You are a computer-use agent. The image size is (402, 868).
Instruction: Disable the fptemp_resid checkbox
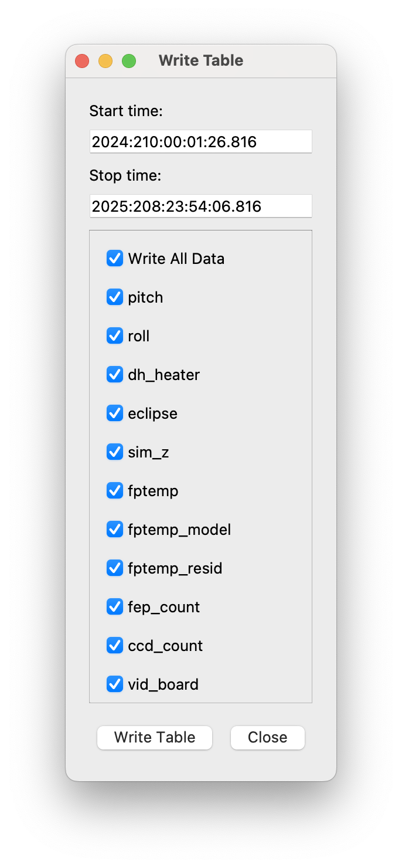point(115,568)
